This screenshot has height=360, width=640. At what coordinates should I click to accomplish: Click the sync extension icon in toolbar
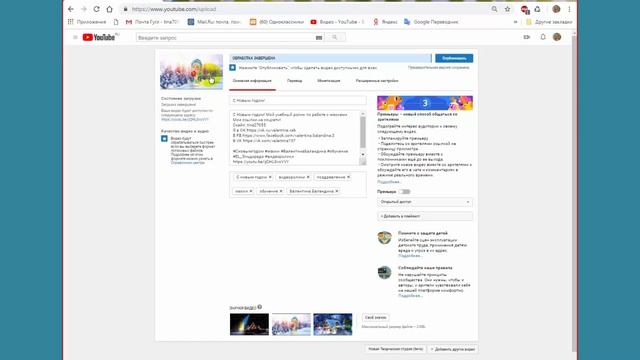click(x=538, y=9)
